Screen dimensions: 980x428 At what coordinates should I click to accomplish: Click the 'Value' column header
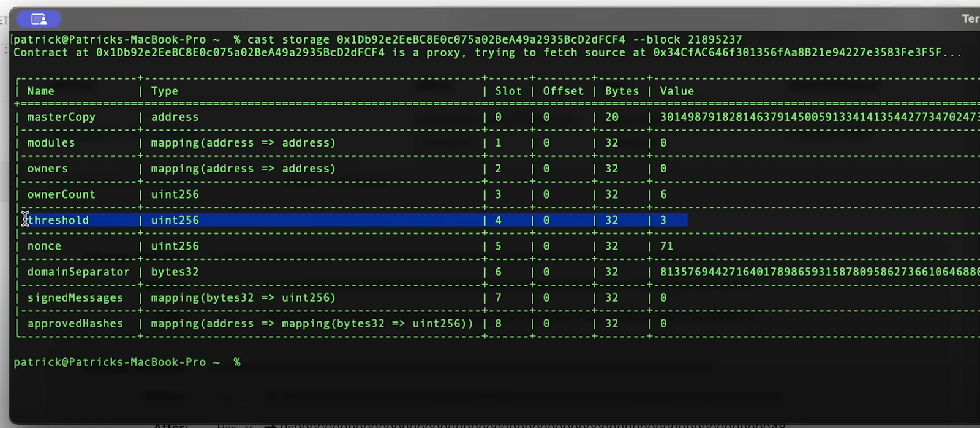[x=677, y=91]
